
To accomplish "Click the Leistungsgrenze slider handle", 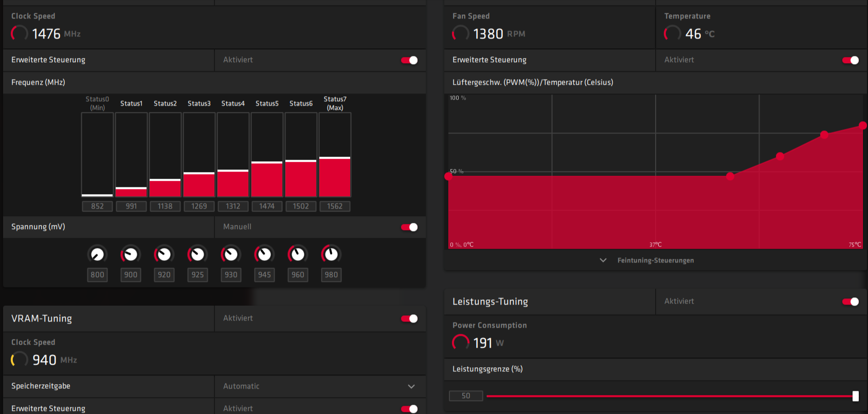I will 856,396.
